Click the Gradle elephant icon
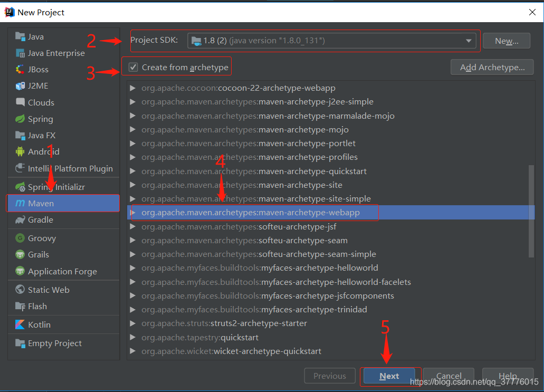Viewport: 544px width, 392px height. coord(20,219)
